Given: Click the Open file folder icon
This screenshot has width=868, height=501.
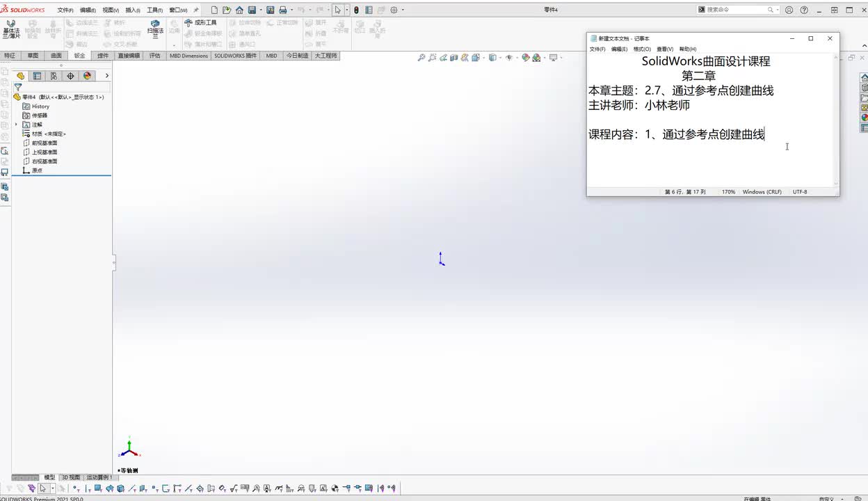Looking at the screenshot, I should click(x=227, y=10).
